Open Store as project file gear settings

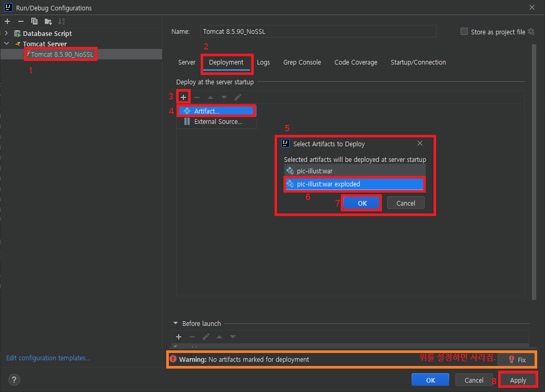click(531, 32)
